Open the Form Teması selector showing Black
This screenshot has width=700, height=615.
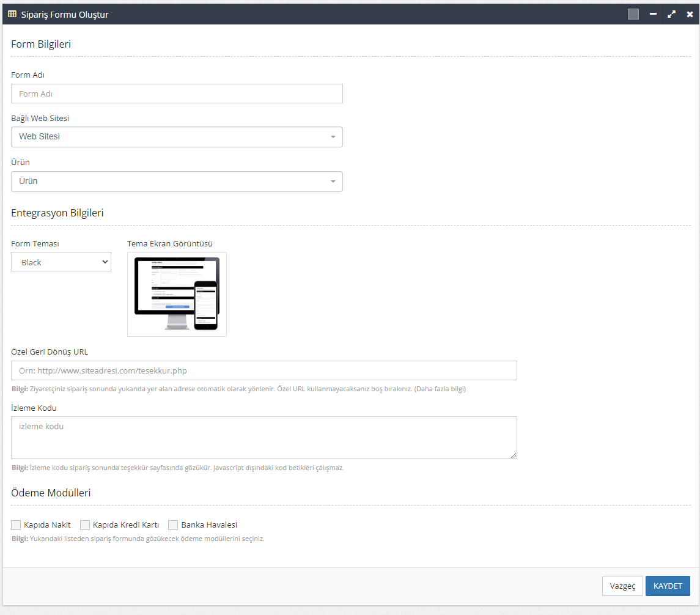click(61, 262)
